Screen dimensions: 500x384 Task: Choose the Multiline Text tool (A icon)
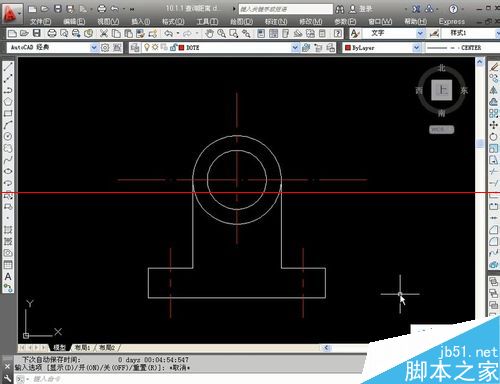pos(8,276)
